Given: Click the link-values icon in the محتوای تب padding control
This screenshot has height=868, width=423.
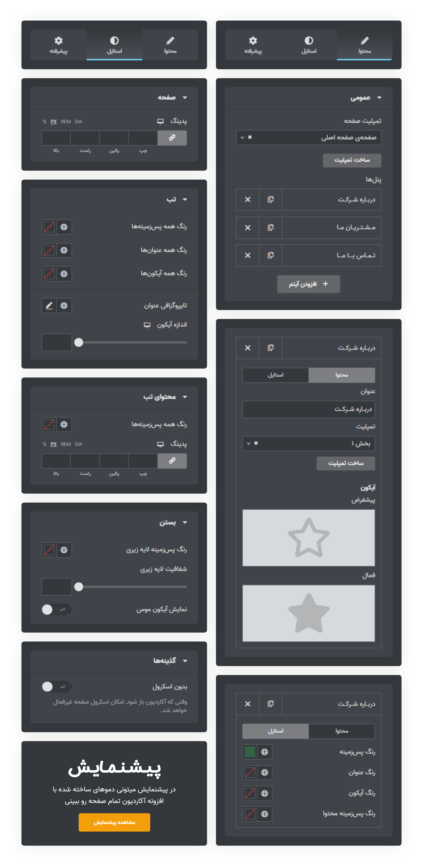Looking at the screenshot, I should [172, 461].
